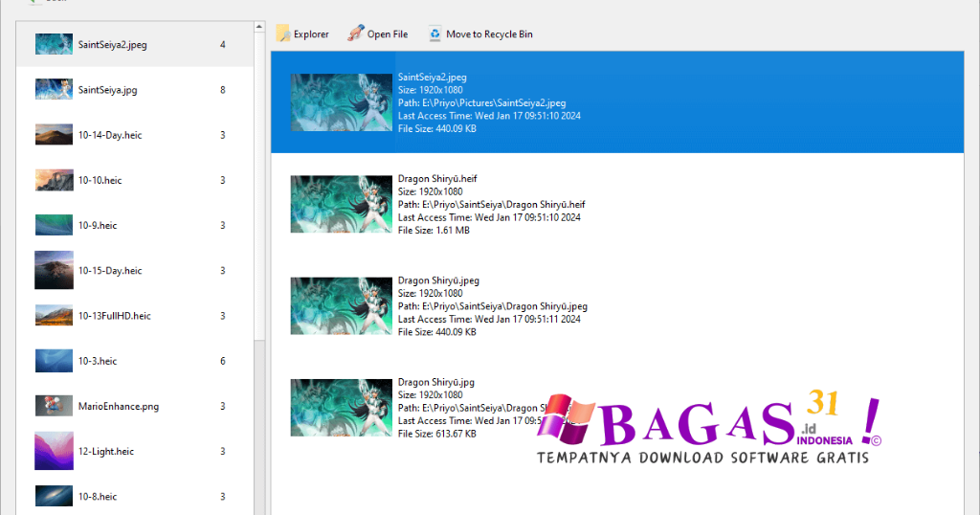Select the 10-14-Day.heic thumbnail

(x=54, y=134)
